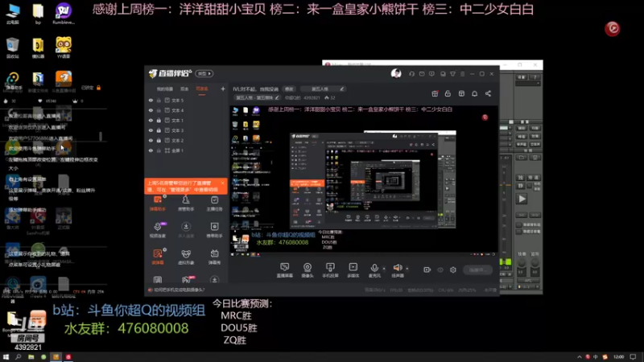Add 摄像头 camera source
Image resolution: width=644 pixels, height=362 pixels.
point(308,270)
